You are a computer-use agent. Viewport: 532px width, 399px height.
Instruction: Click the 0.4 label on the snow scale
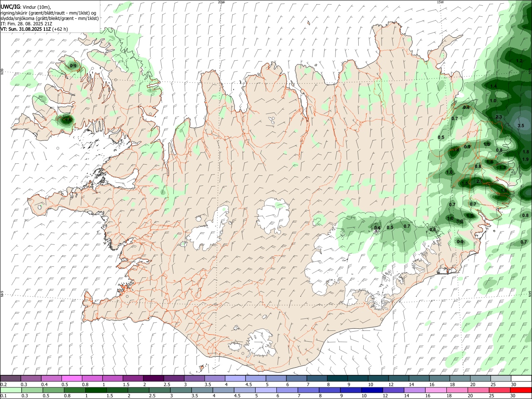tap(44, 384)
